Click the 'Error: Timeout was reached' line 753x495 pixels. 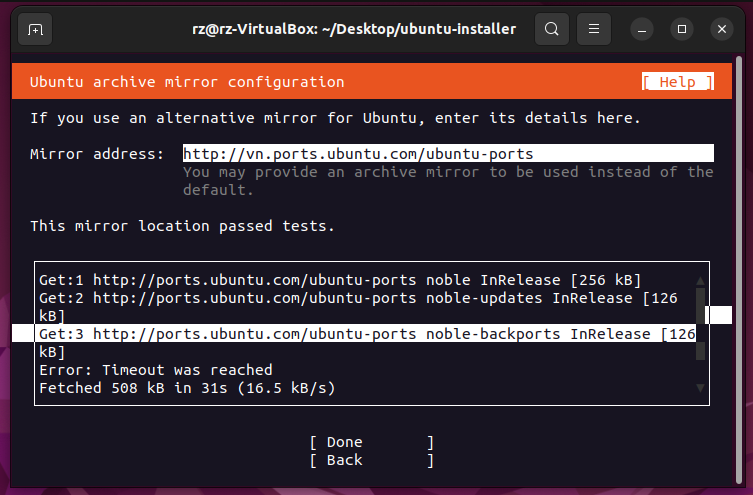155,370
